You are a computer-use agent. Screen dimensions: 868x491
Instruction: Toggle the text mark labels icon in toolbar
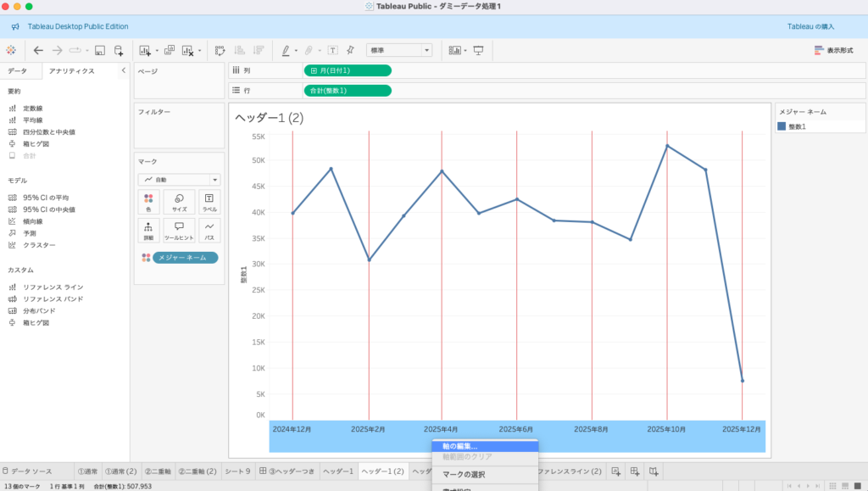[332, 50]
